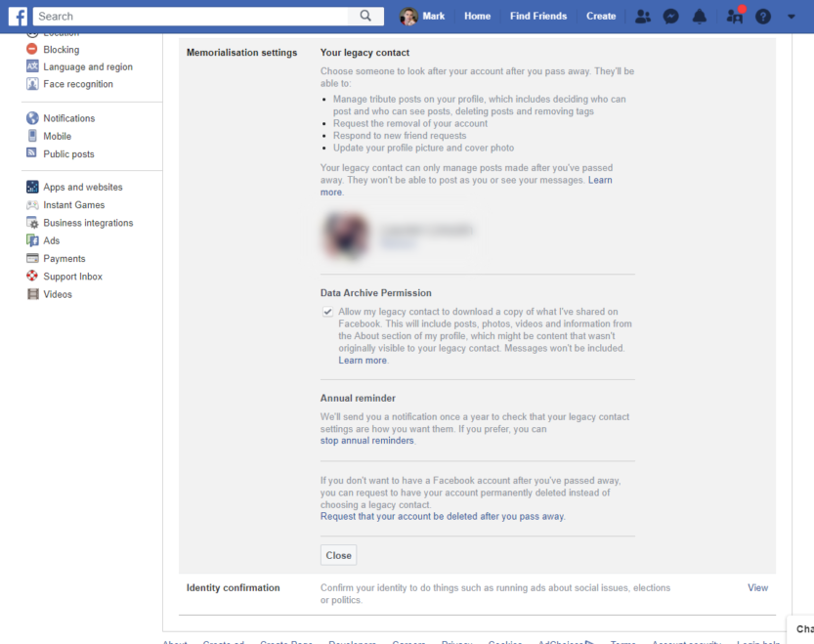
Task: Open Find Friends in top navigation
Action: coord(538,16)
